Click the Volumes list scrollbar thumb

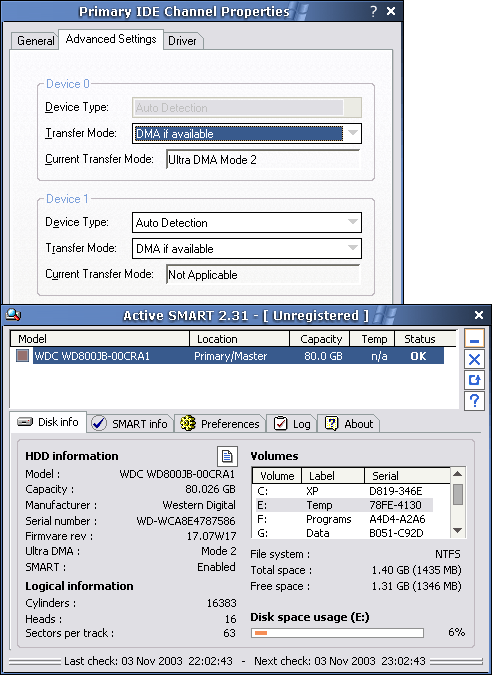[458, 494]
